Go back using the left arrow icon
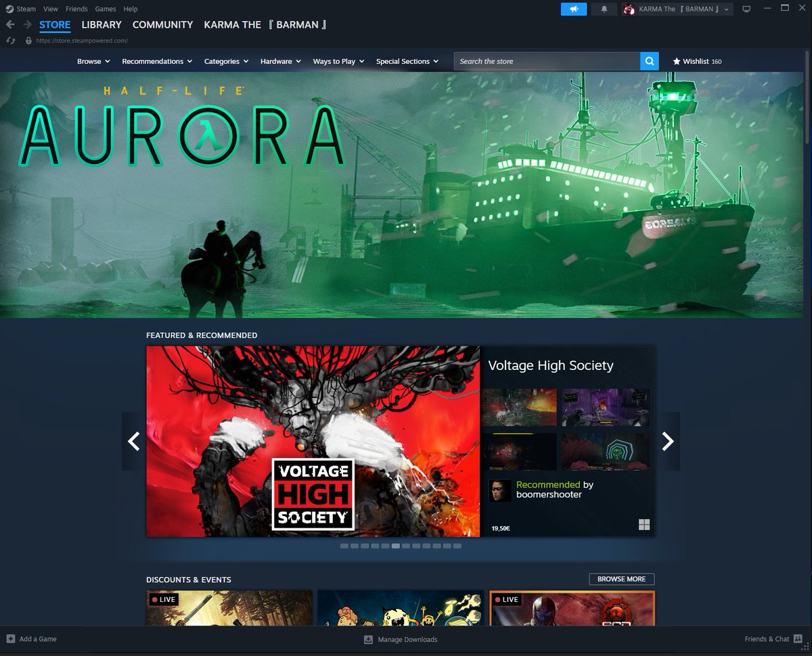 click(x=10, y=24)
